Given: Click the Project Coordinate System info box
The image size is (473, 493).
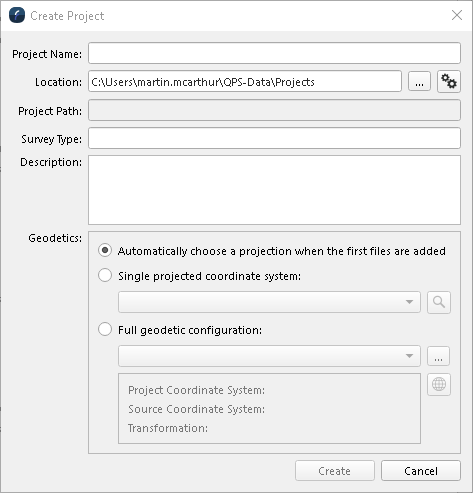Looking at the screenshot, I should 269,409.
